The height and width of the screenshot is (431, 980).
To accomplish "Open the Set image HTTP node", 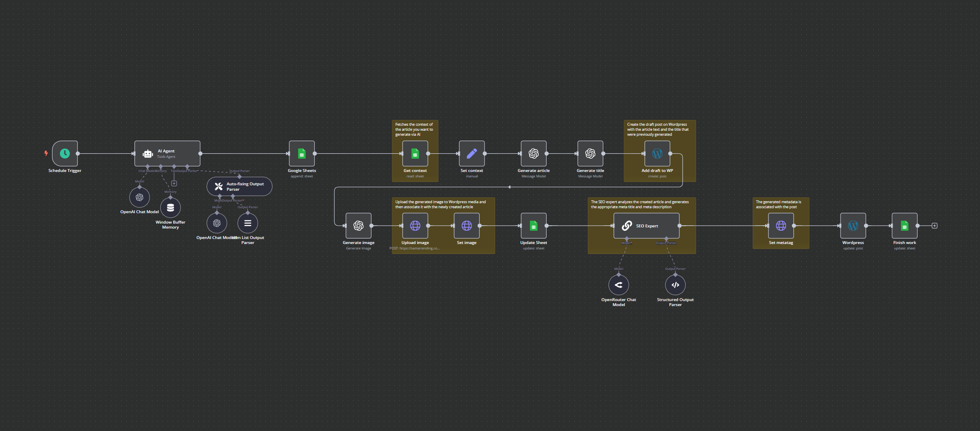I will 467,226.
